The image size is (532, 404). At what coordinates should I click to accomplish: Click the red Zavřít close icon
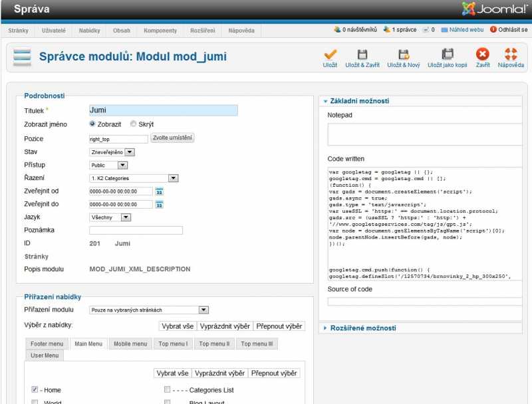(x=483, y=55)
